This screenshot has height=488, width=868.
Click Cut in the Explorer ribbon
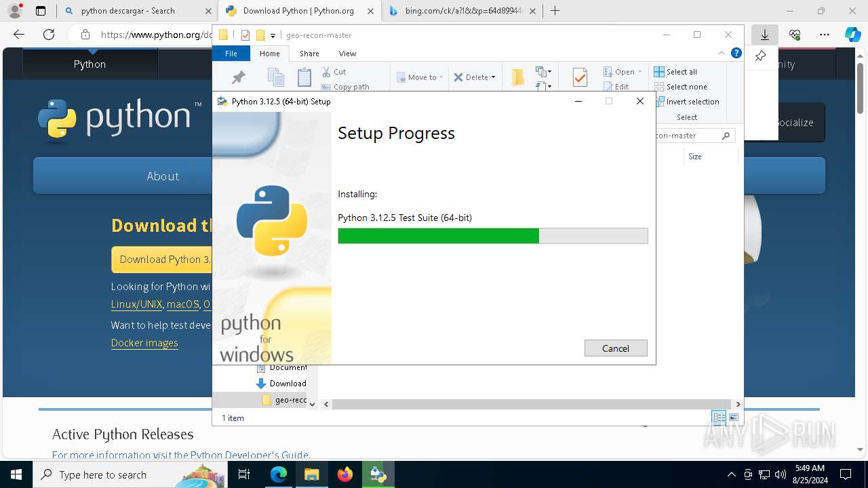[x=334, y=72]
